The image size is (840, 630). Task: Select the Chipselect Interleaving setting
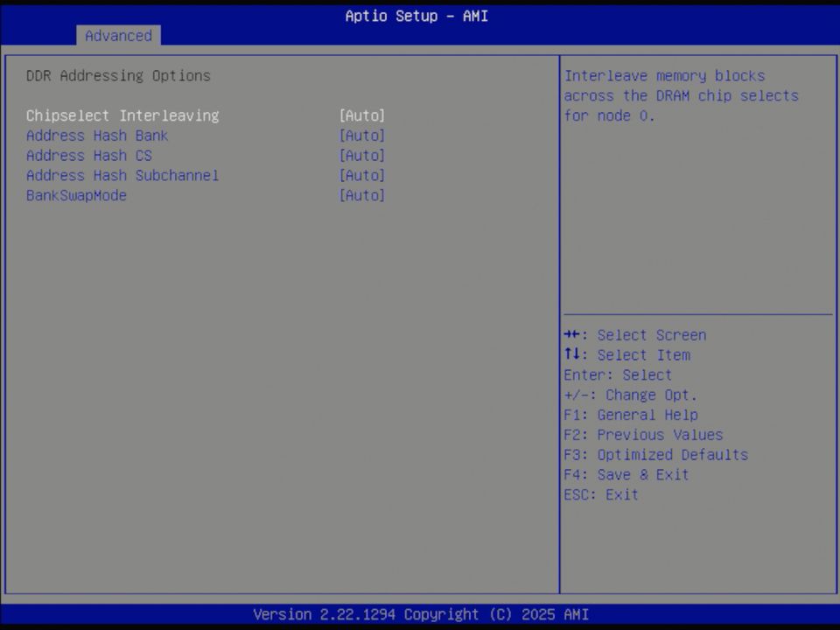pyautogui.click(x=122, y=115)
